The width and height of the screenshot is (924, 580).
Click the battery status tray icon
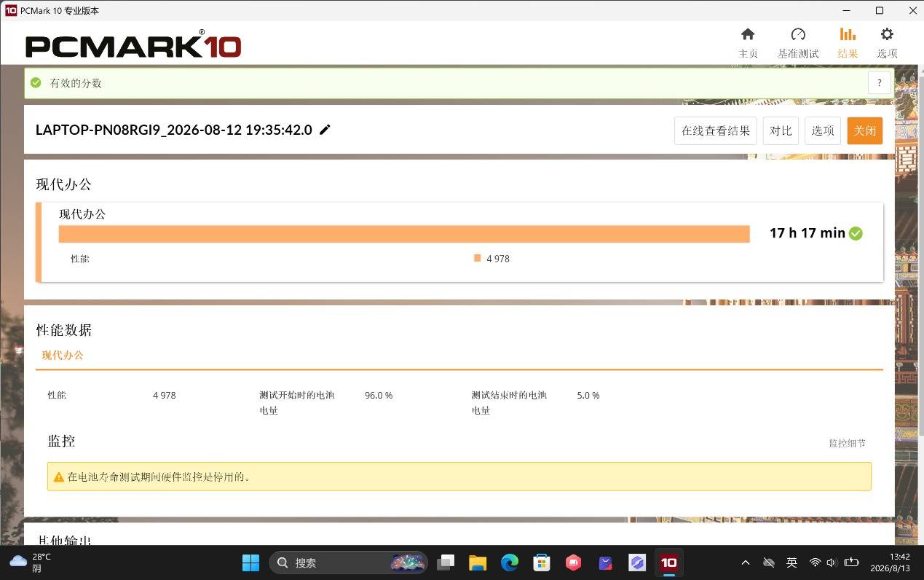coord(851,563)
